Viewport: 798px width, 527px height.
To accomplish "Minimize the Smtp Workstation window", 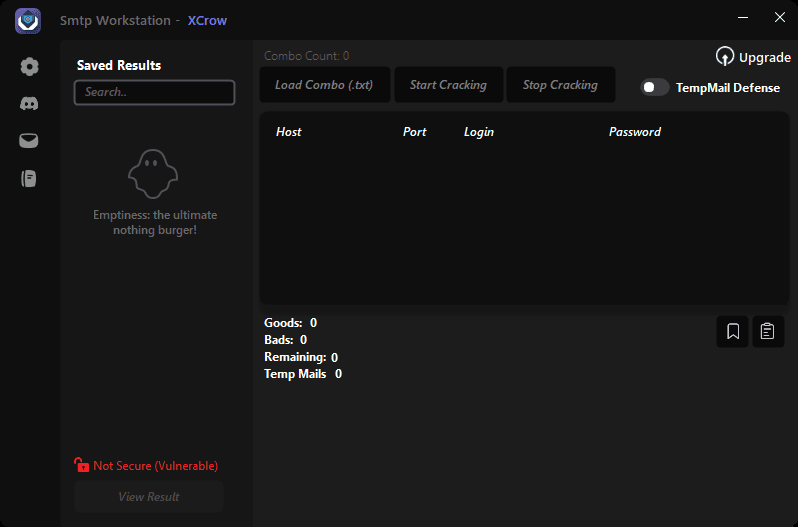I will pyautogui.click(x=743, y=18).
